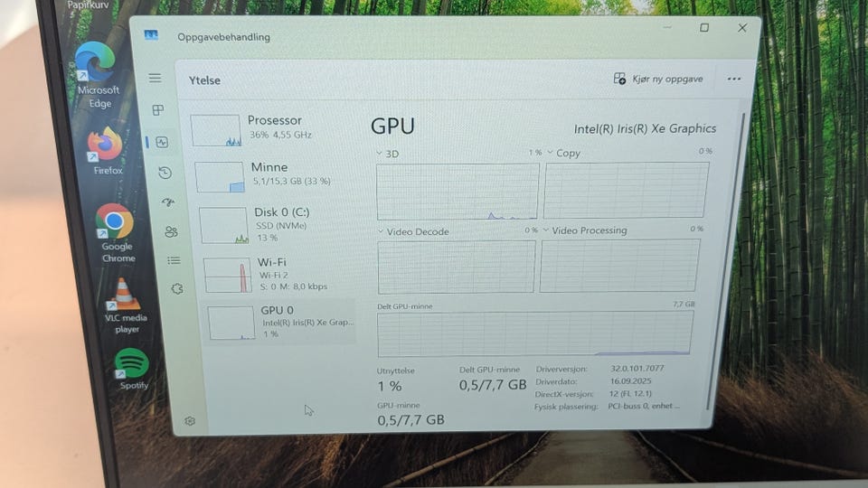Open the hamburger navigation menu

point(155,78)
